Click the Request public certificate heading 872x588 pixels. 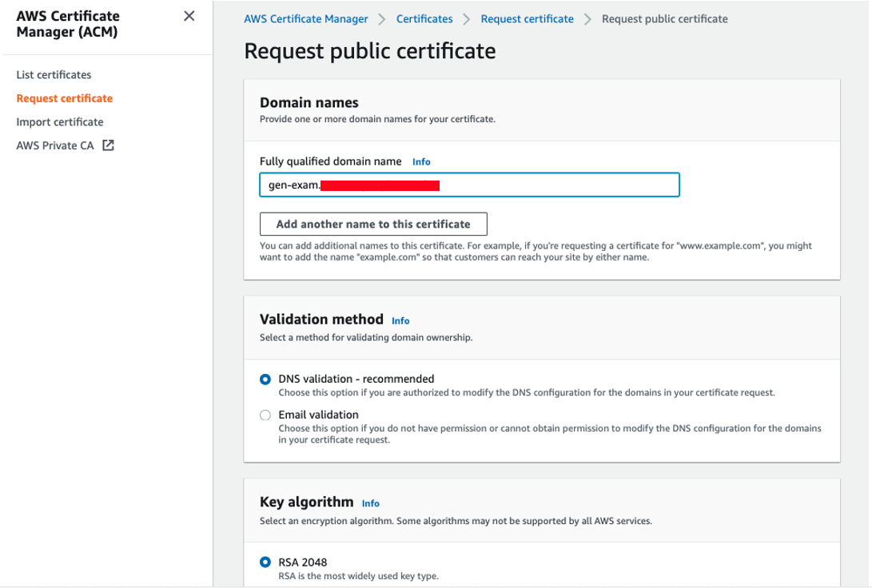(370, 51)
